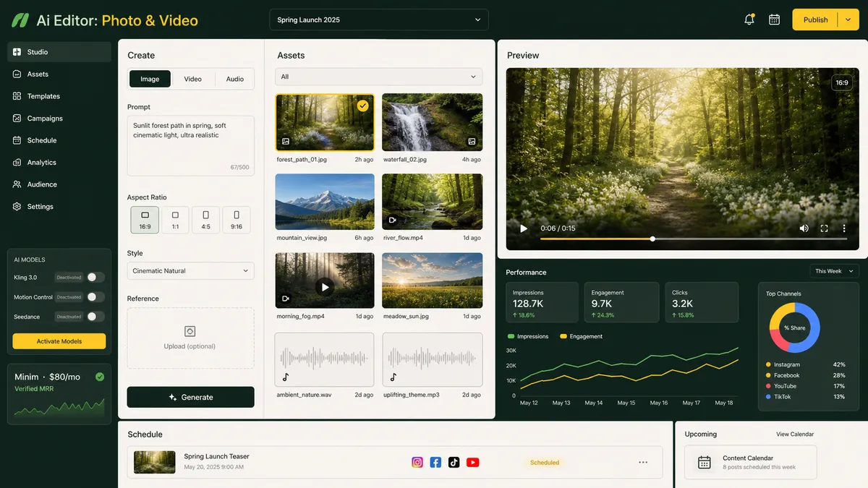Open the Spring Launch 2025 project dropdown
The height and width of the screenshot is (488, 868).
(378, 20)
